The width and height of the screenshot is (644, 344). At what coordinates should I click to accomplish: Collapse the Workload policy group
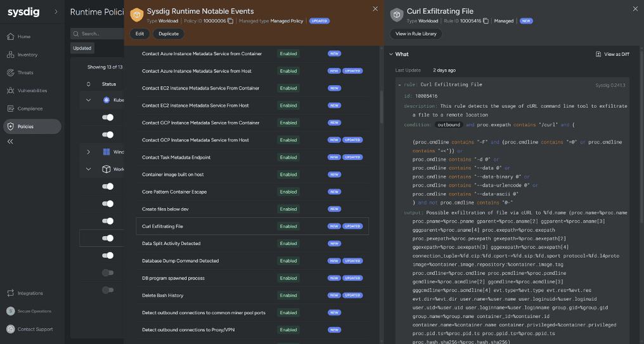(88, 169)
